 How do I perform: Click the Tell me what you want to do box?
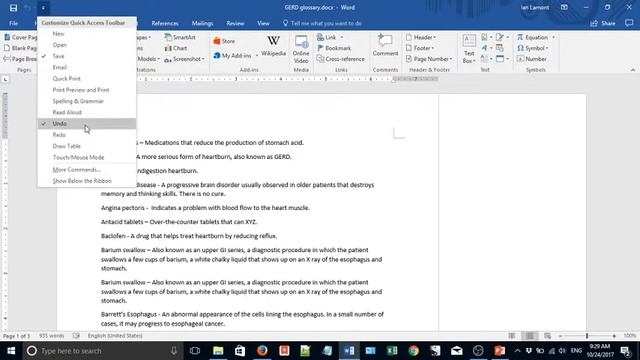point(322,23)
